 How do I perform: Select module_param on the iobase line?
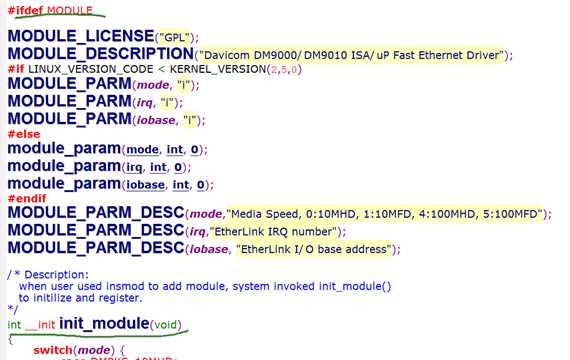(64, 184)
